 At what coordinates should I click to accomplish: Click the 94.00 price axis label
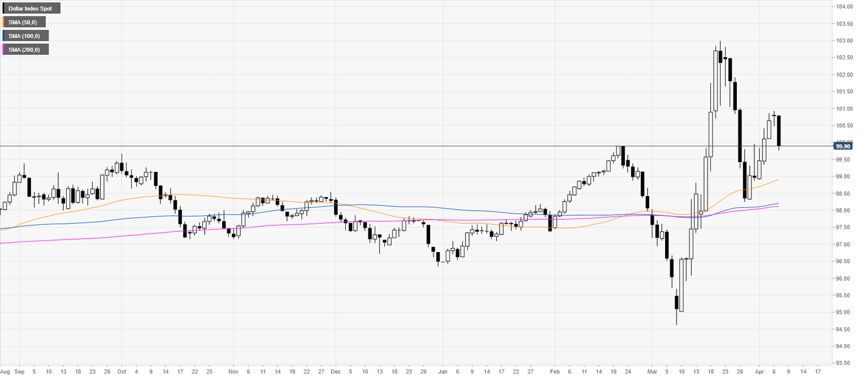click(x=845, y=346)
